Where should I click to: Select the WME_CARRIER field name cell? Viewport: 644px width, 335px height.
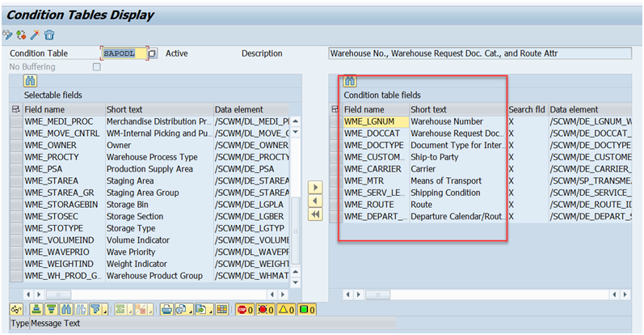point(376,169)
